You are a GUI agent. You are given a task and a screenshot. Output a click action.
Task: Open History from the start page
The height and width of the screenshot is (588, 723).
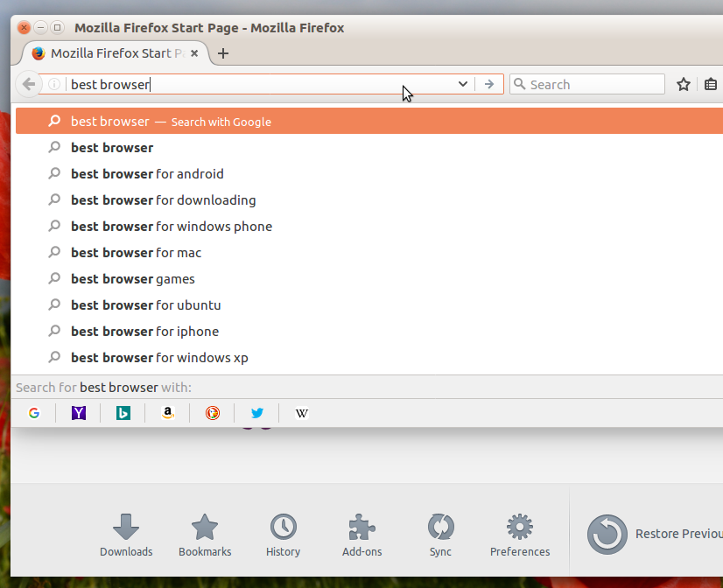tap(283, 535)
